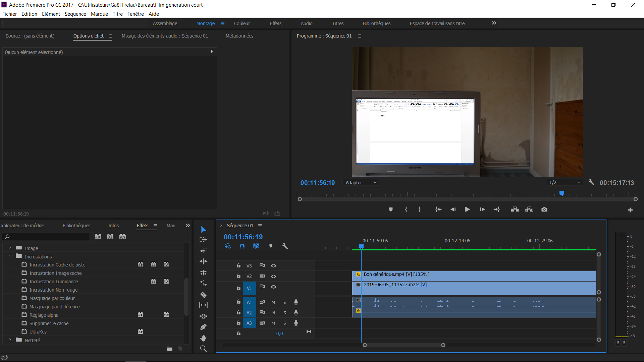Select the Pen tool
This screenshot has height=362, width=644.
(x=203, y=327)
